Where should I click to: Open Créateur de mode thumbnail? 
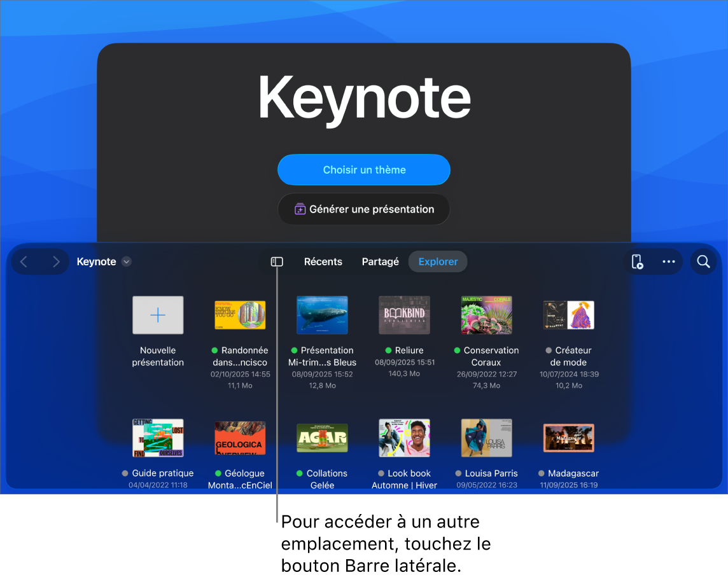coord(569,315)
